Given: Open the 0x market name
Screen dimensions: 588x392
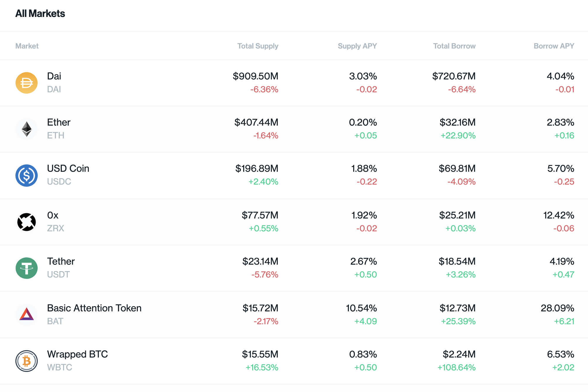Looking at the screenshot, I should coord(53,215).
